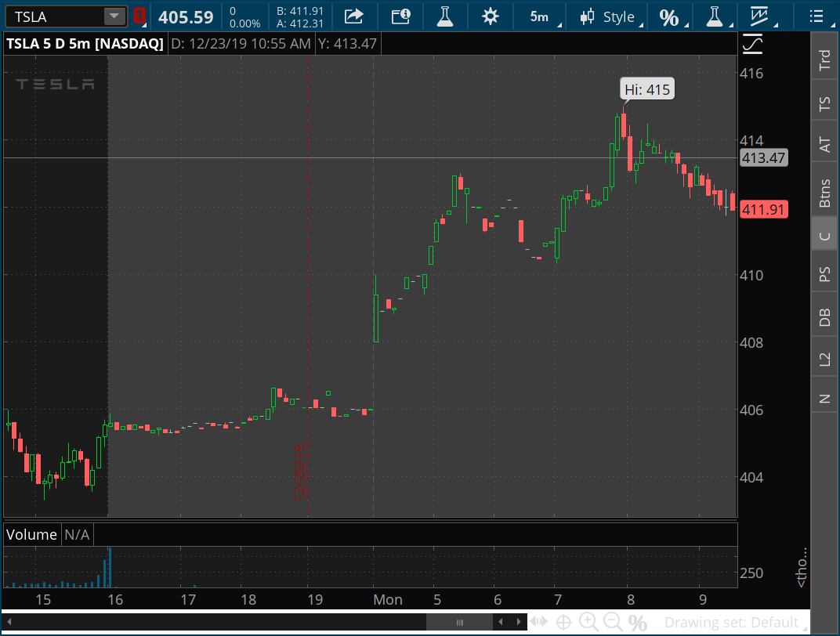The width and height of the screenshot is (840, 636).
Task: Click the bid/ask quote readout
Action: coord(300,17)
